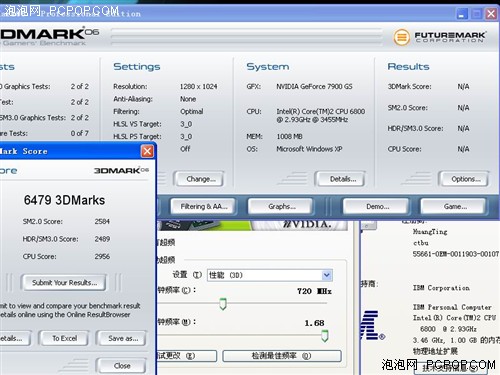Screen dimensions: 500x375
Task: Close the score dialog via Close button
Action: 122,366
